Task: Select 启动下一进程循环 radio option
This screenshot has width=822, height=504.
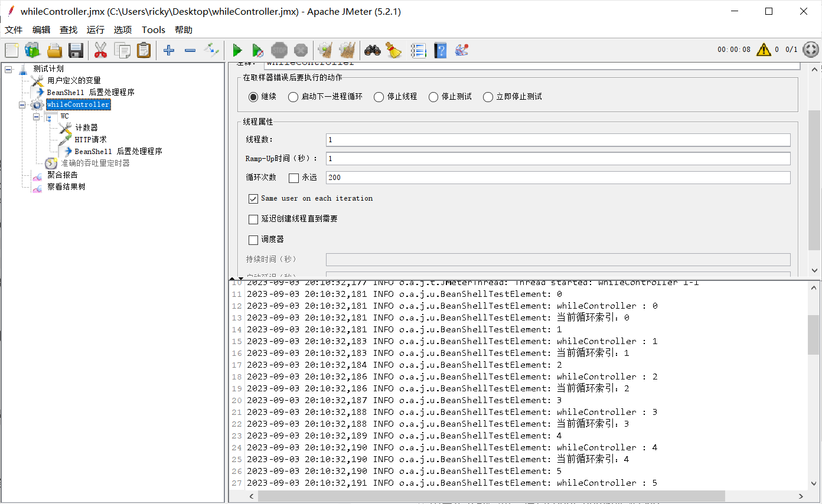Action: pos(293,97)
